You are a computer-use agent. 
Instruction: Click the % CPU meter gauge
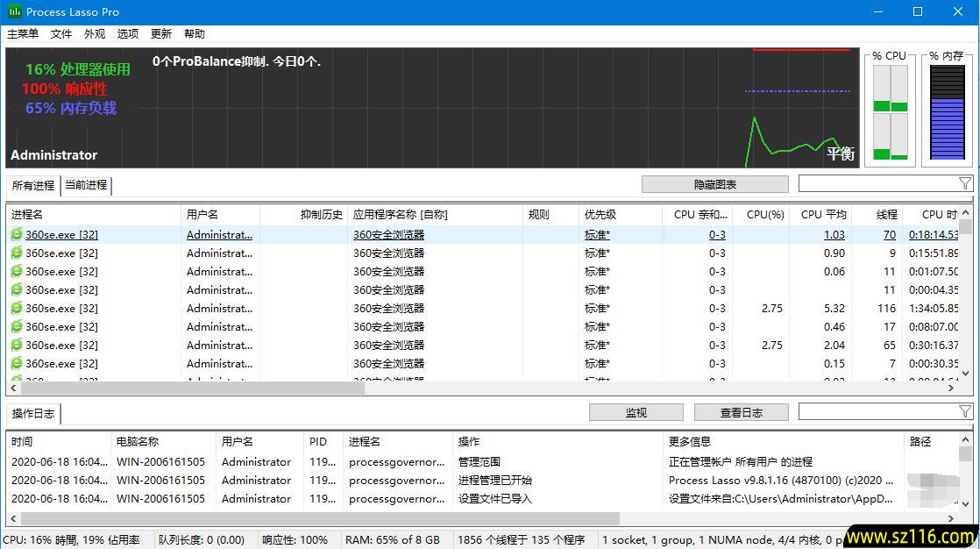point(890,112)
